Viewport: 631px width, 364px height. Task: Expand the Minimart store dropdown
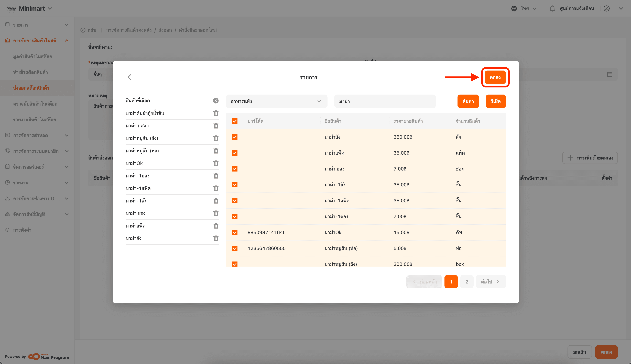click(50, 8)
